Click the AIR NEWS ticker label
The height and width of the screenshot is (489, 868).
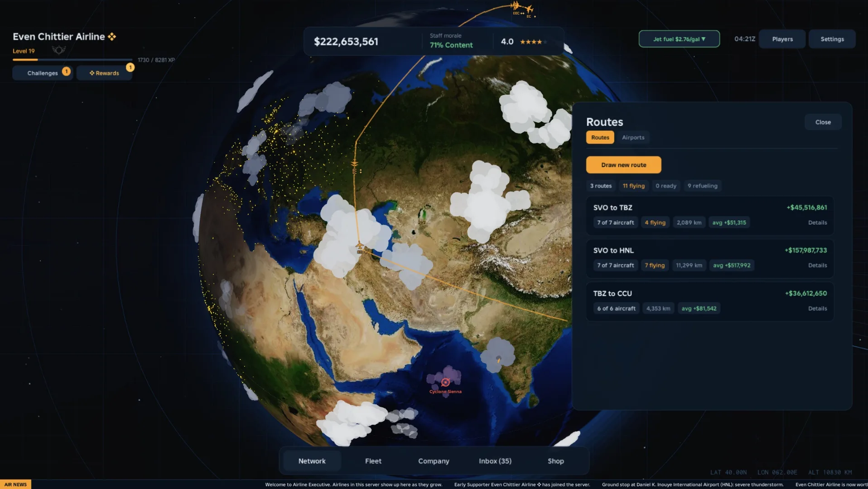point(15,484)
